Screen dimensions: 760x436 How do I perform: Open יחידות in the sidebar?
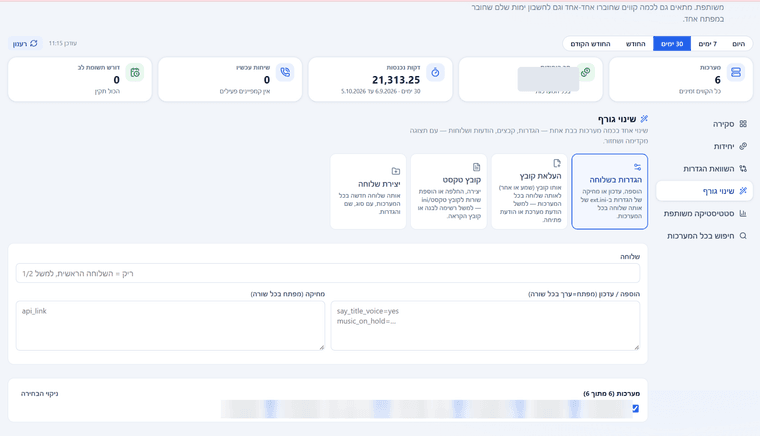coord(704,146)
